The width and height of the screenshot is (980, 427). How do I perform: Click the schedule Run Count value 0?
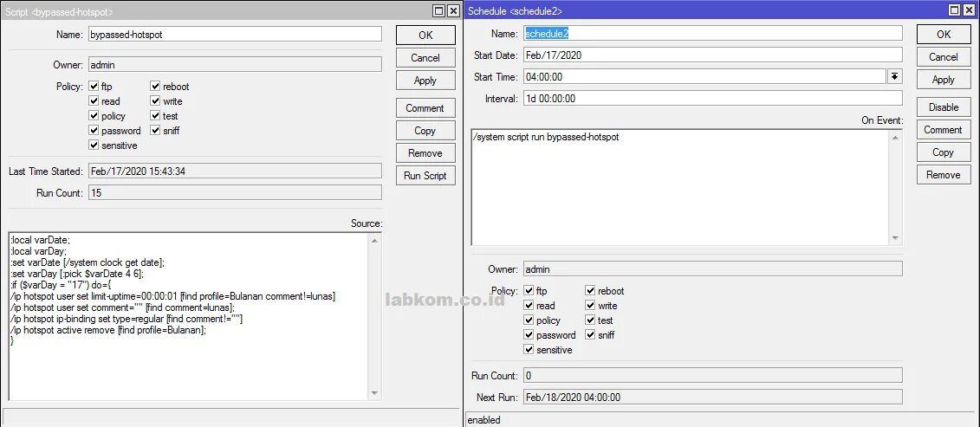[712, 376]
